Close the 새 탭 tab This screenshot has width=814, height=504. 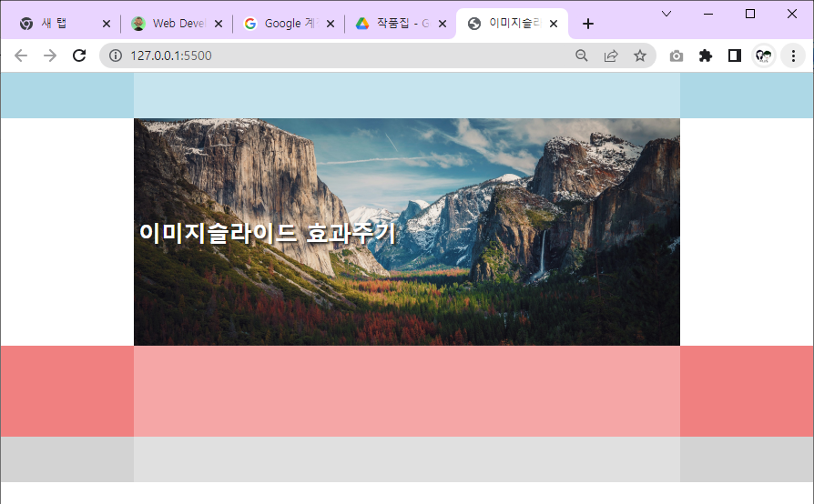pos(107,24)
